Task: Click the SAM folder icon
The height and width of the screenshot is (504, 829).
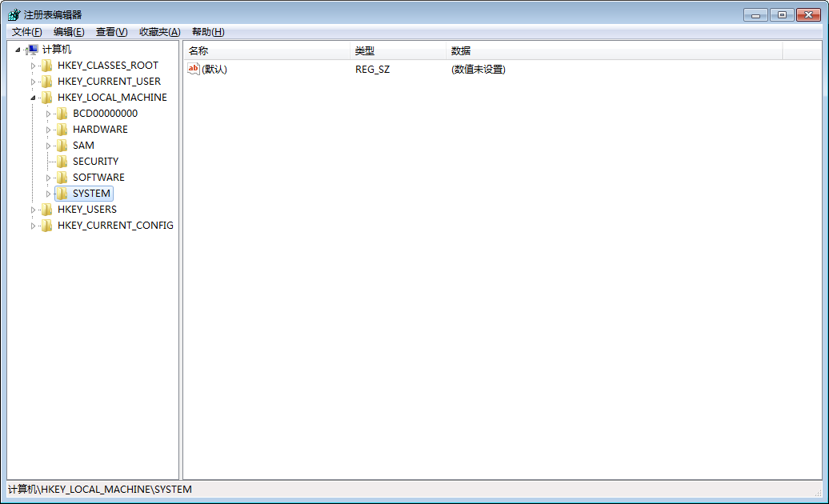Action: point(62,146)
